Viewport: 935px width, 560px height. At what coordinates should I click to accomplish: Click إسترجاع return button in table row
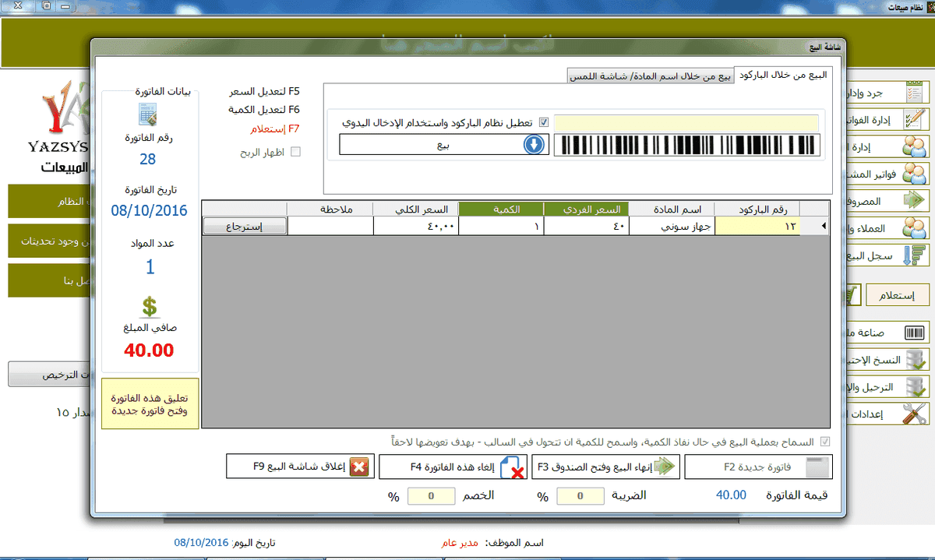click(245, 226)
